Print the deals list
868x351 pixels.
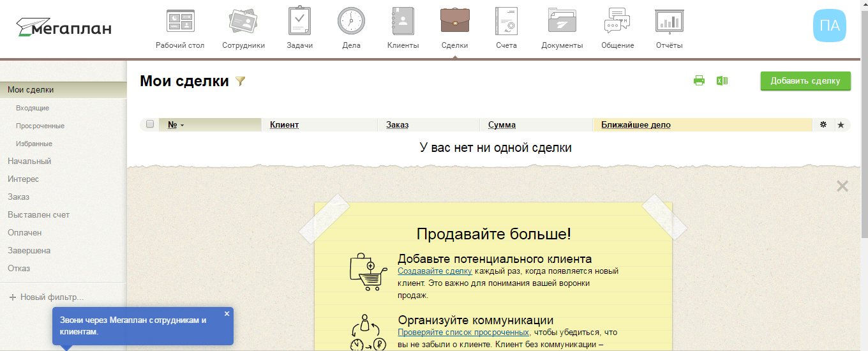coord(699,80)
